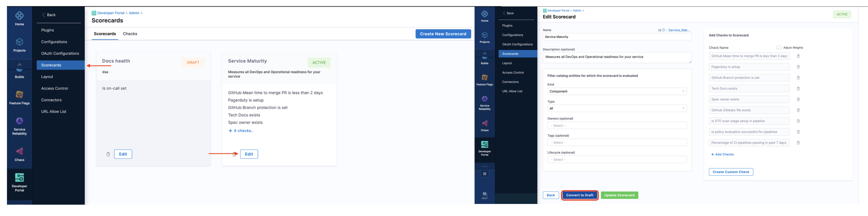Open the Lifecycle (optional) select dropdown
Viewport: 868px width, 216px height.
617,160
